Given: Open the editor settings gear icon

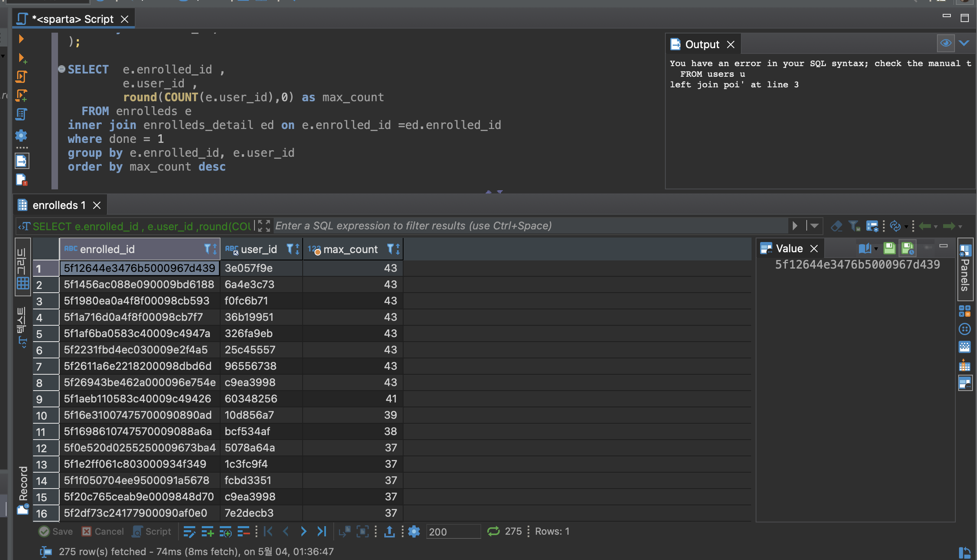Looking at the screenshot, I should pyautogui.click(x=21, y=136).
